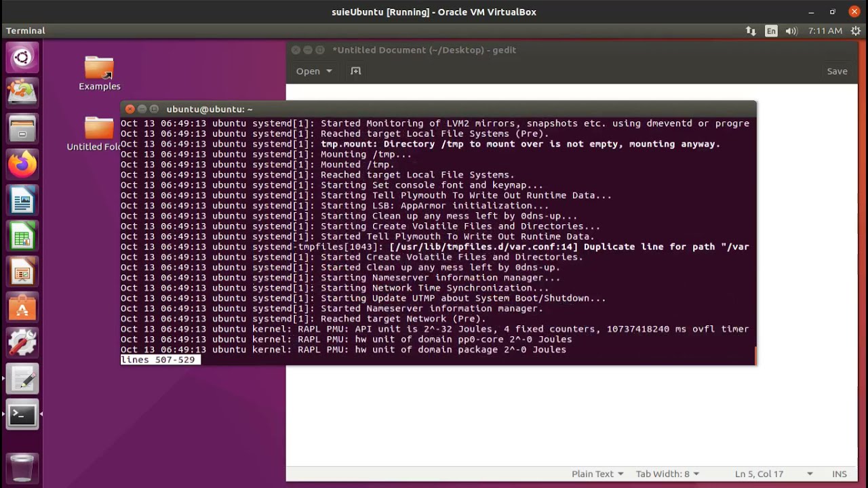Open the sound volume indicator

tap(791, 30)
